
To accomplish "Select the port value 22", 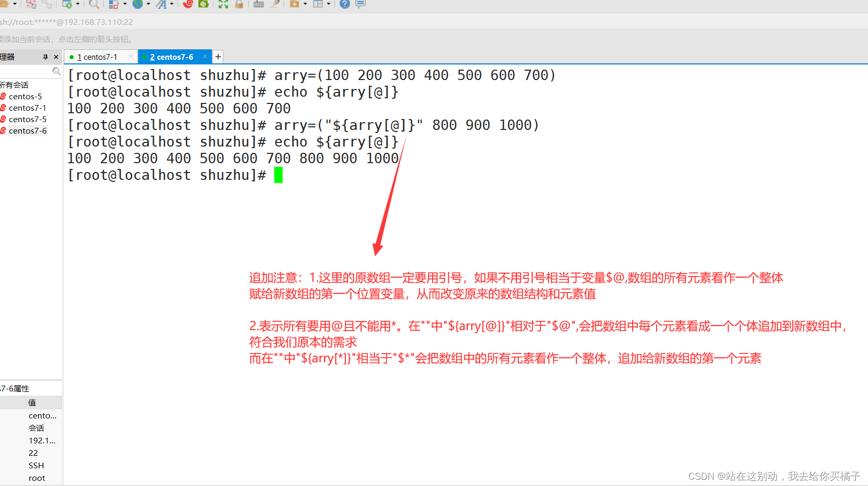I will point(33,453).
